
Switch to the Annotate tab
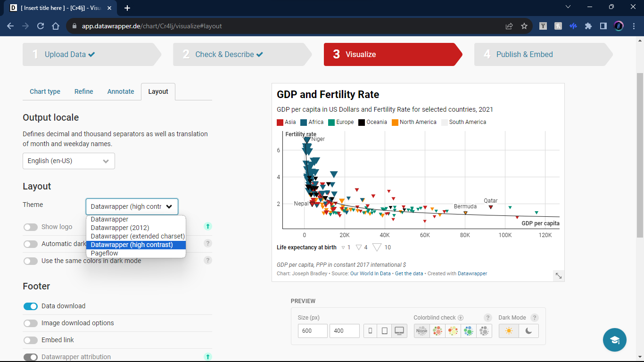[121, 91]
